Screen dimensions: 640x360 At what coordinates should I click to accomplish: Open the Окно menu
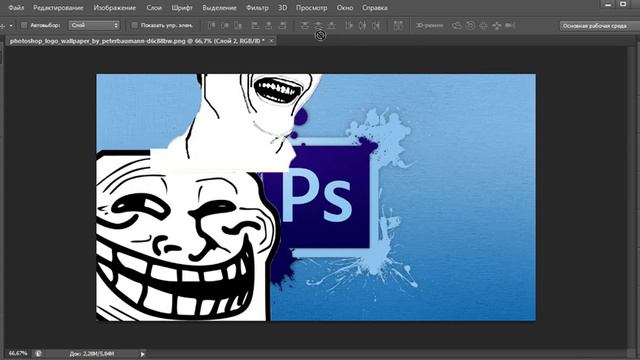coord(345,7)
